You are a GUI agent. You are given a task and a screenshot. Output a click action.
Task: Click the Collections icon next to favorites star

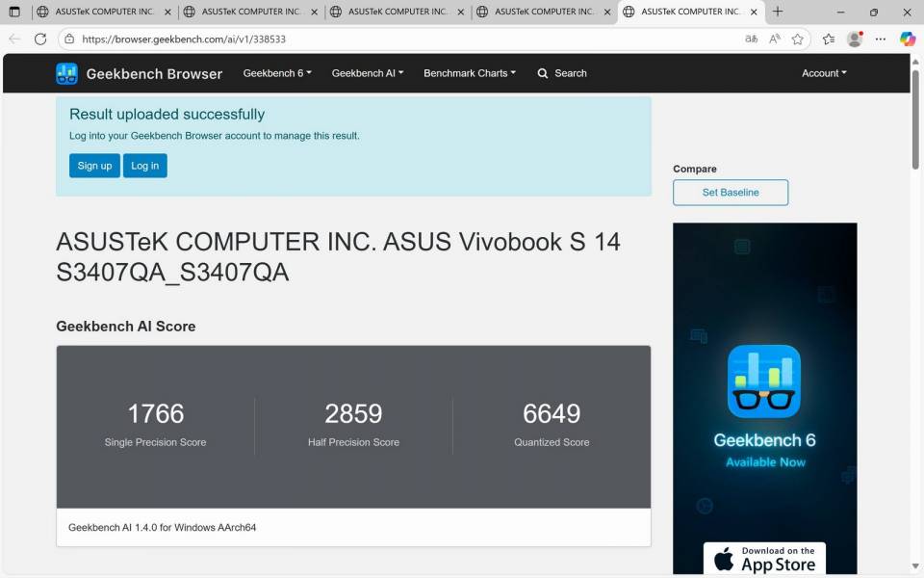(827, 39)
